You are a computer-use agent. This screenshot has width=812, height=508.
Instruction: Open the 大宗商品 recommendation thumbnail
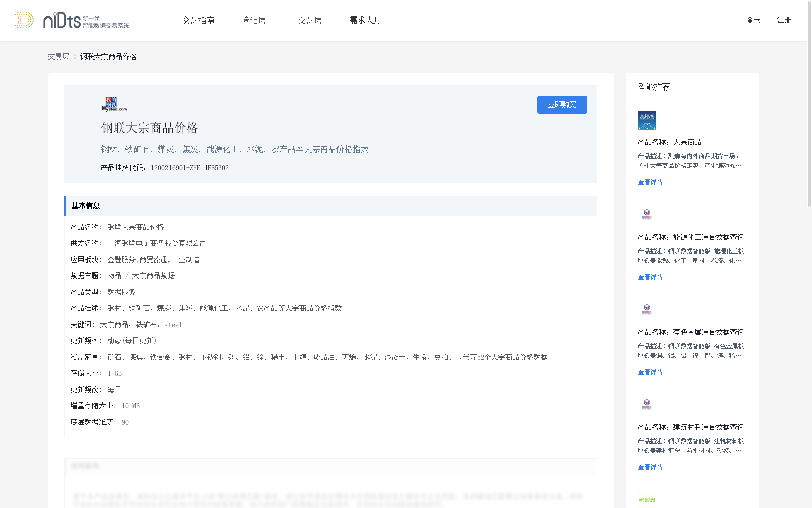tap(647, 120)
